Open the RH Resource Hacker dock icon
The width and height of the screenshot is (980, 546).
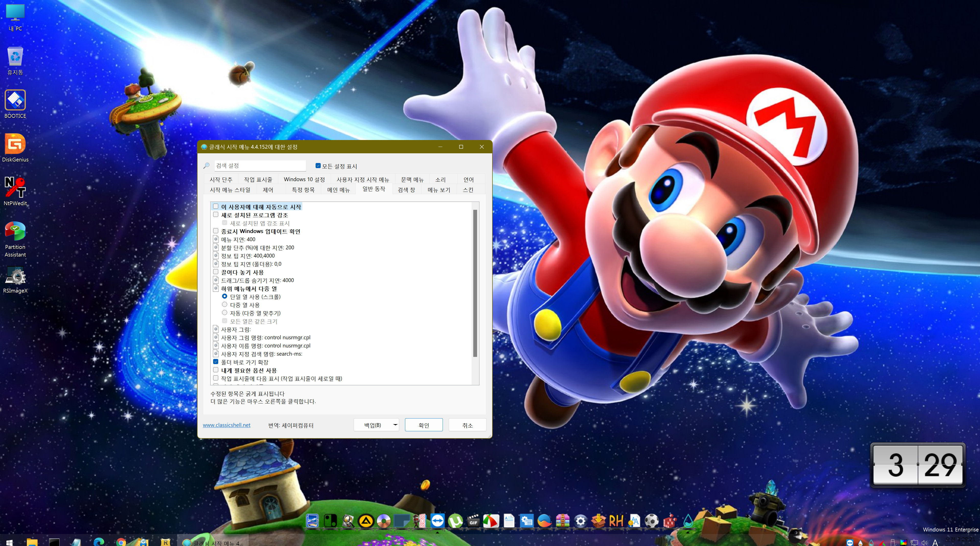(x=616, y=520)
